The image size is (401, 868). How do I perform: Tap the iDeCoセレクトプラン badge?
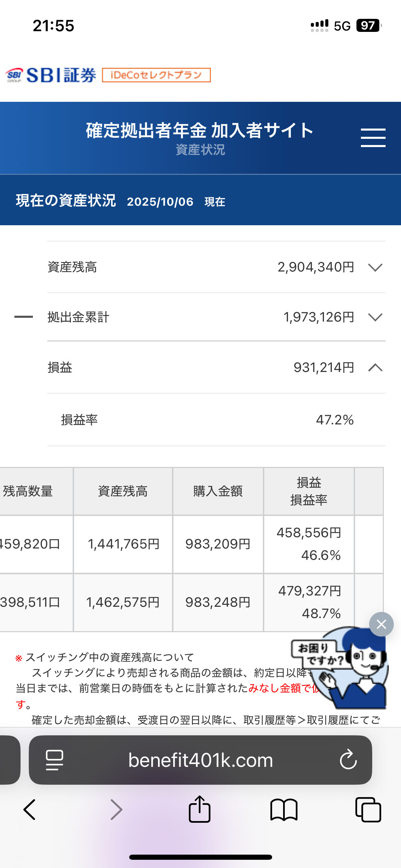(x=156, y=75)
